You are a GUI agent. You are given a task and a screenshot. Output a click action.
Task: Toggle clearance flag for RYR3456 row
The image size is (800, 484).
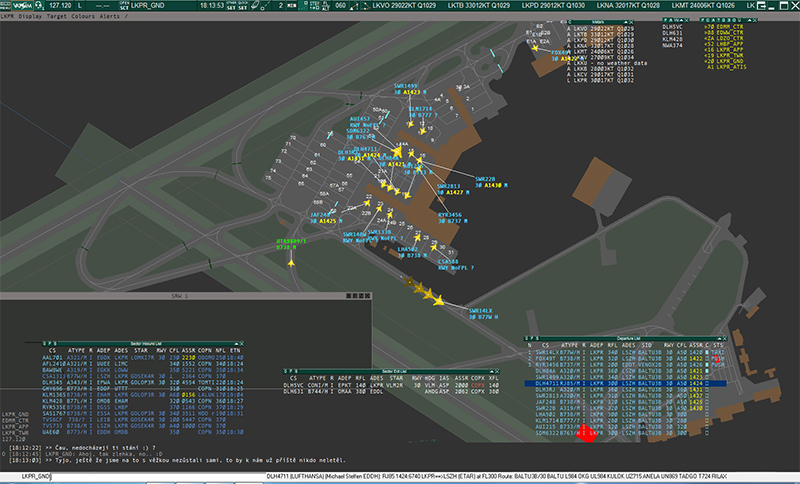[707, 365]
